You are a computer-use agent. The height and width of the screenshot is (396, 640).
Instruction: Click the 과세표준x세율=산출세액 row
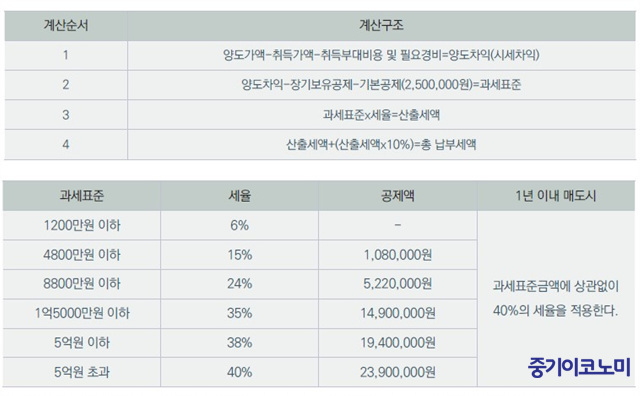coord(320,115)
